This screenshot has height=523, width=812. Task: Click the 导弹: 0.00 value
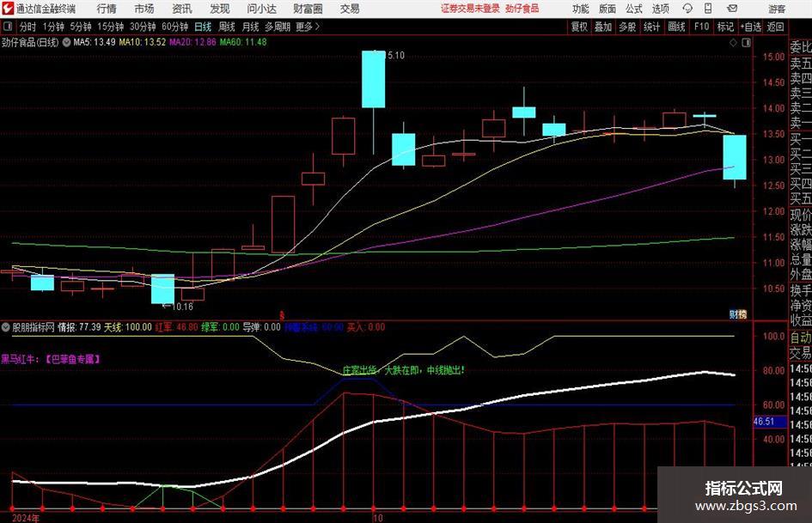[261, 327]
